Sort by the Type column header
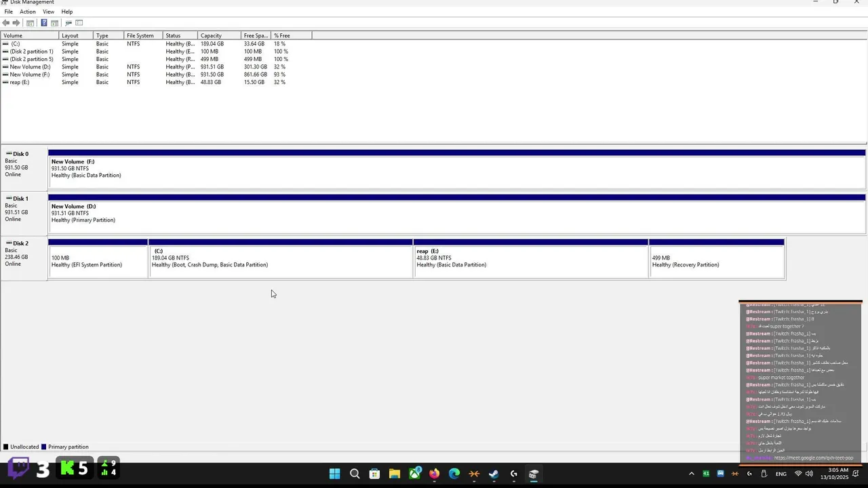 [x=108, y=35]
